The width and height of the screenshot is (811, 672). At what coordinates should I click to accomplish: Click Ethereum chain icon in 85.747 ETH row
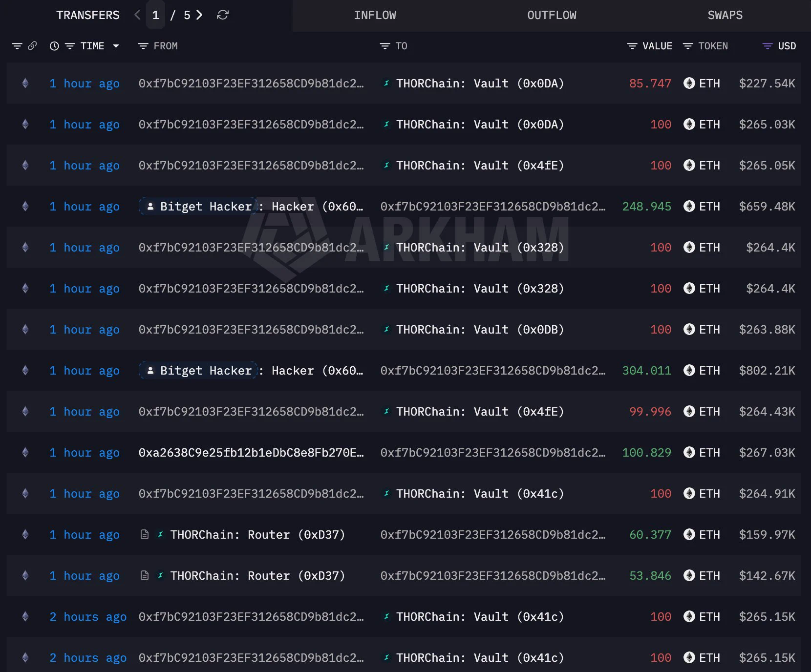tap(25, 84)
